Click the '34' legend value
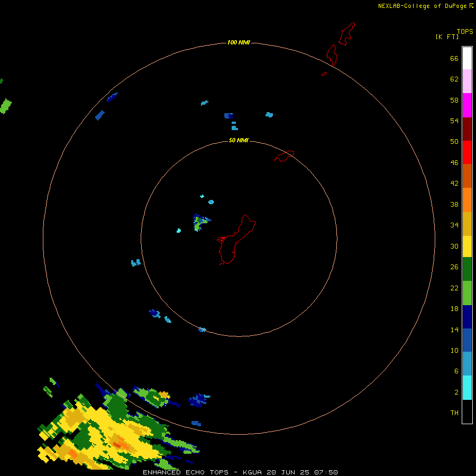Viewport: 476px width, 476px height. click(454, 225)
